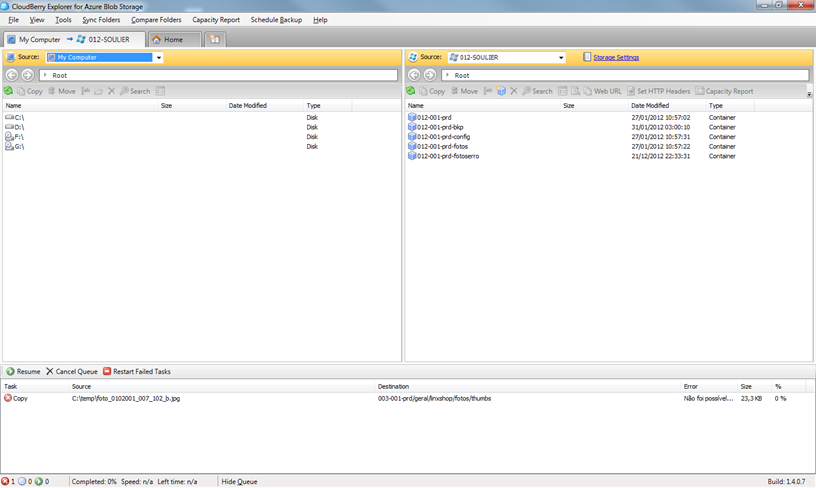Viewport: 816px width, 488px height.
Task: Click the delete X icon in right pane
Action: click(x=514, y=91)
